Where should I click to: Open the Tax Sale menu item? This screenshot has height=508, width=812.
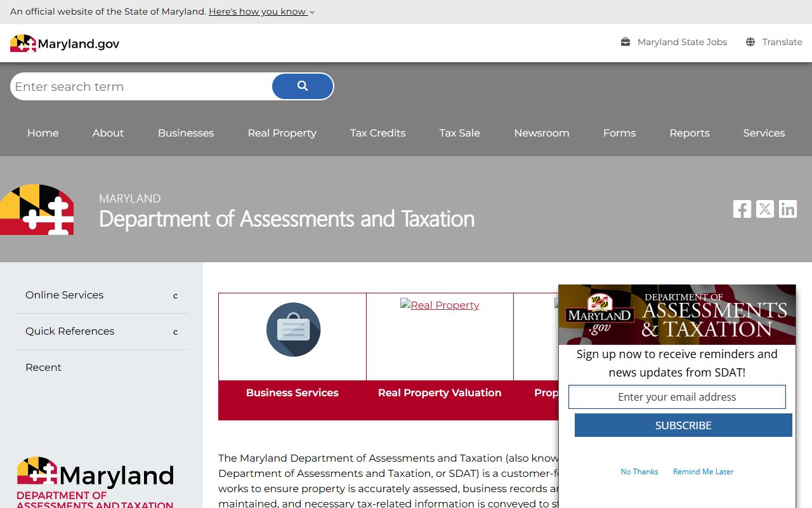(460, 133)
